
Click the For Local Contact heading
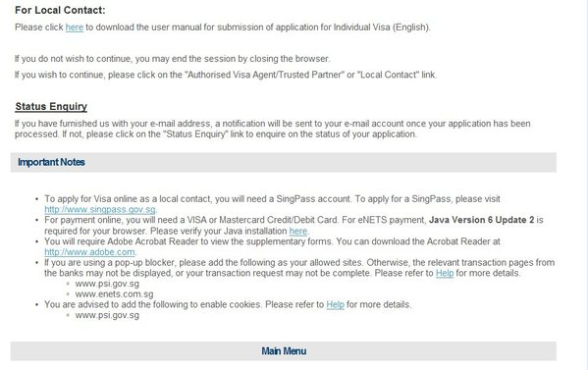coord(60,10)
